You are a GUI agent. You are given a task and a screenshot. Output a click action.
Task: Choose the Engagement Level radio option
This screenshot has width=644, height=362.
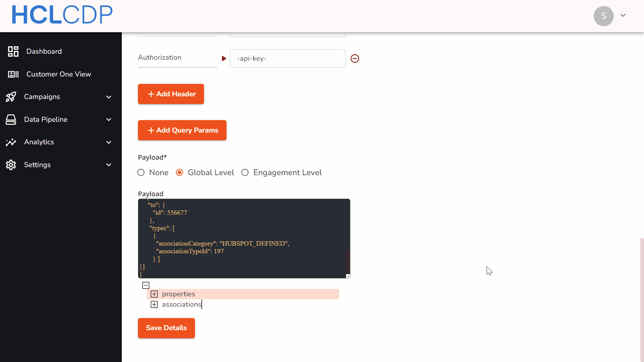(x=245, y=172)
